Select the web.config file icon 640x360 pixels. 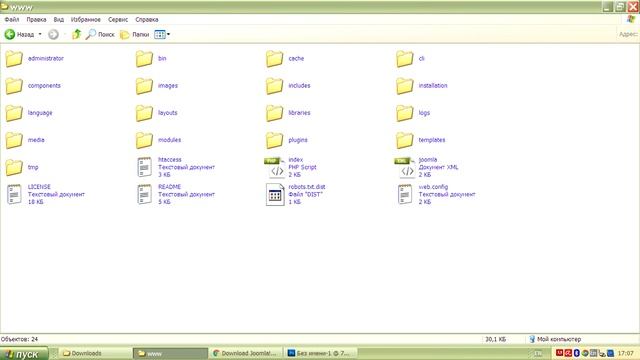click(405, 194)
